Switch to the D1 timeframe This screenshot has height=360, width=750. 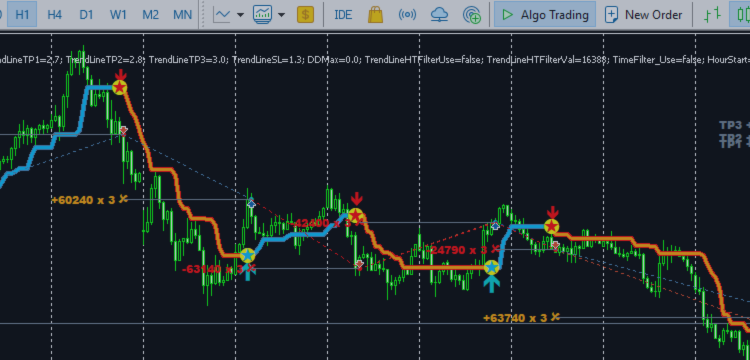click(x=86, y=14)
